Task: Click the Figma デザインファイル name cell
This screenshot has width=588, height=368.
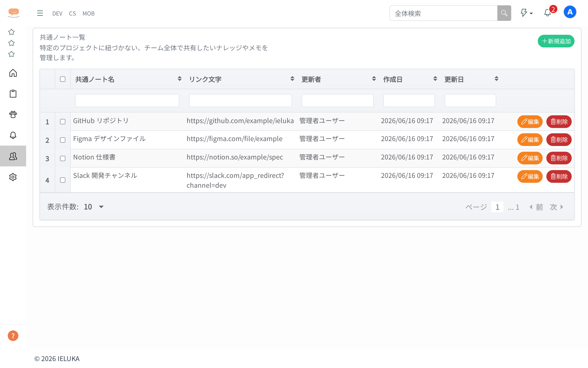Action: pyautogui.click(x=109, y=139)
